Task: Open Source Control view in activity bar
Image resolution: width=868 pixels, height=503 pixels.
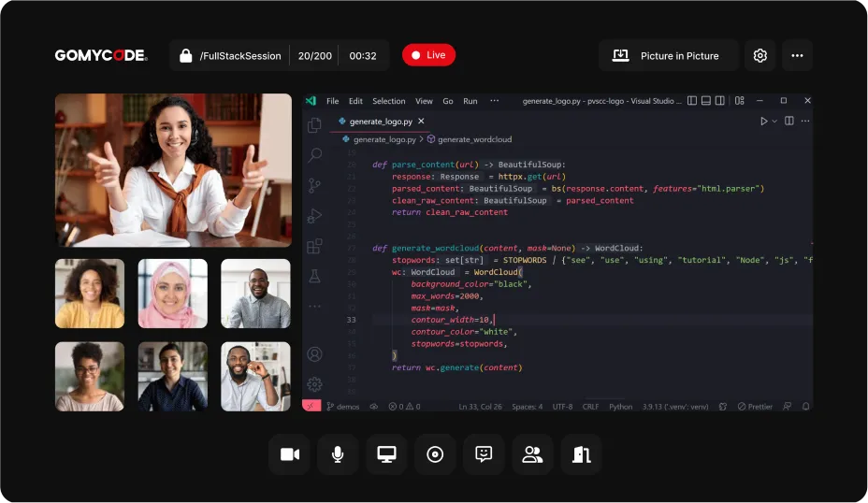Action: tap(314, 185)
